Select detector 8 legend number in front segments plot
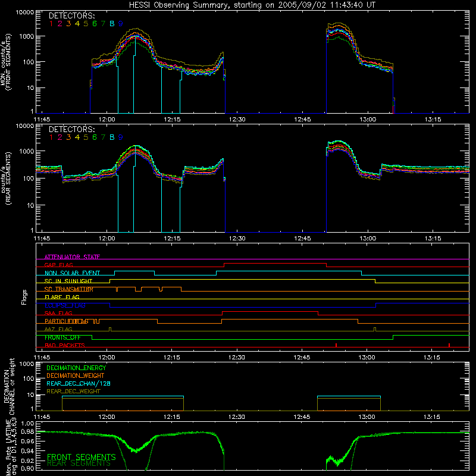This screenshot has height=476, width=476. 112,24
